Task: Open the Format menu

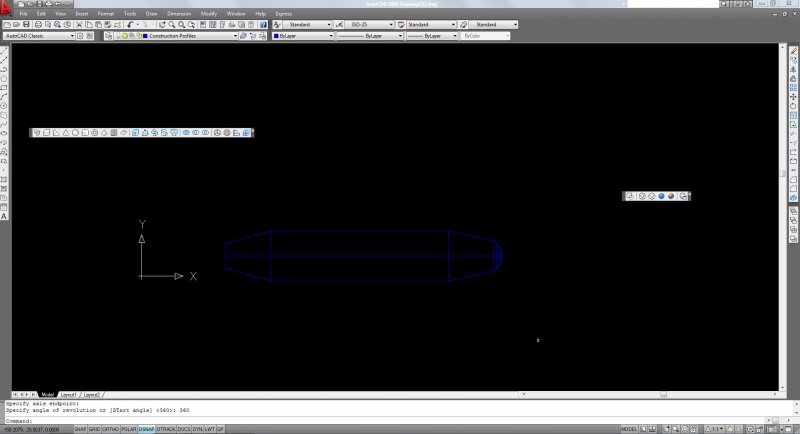Action: pyautogui.click(x=106, y=14)
